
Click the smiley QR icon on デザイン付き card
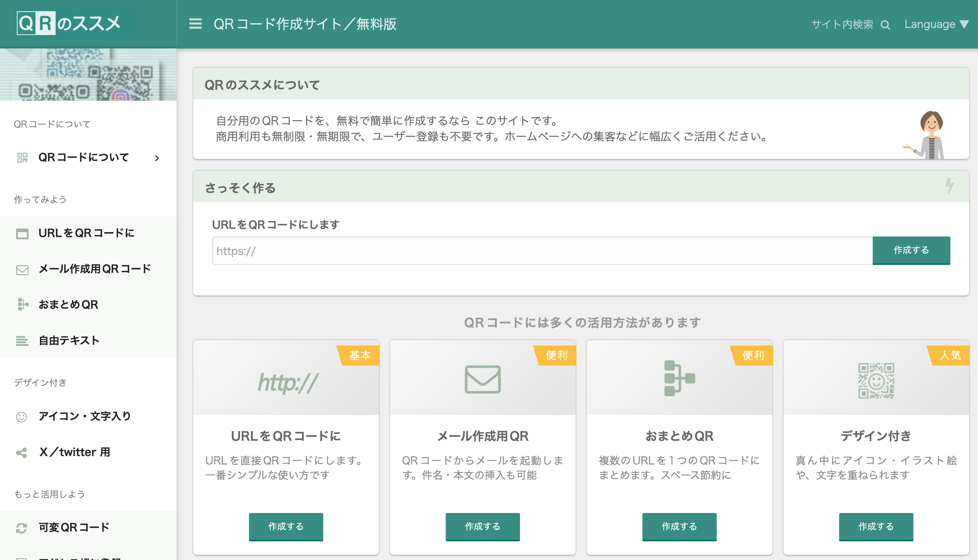[876, 382]
